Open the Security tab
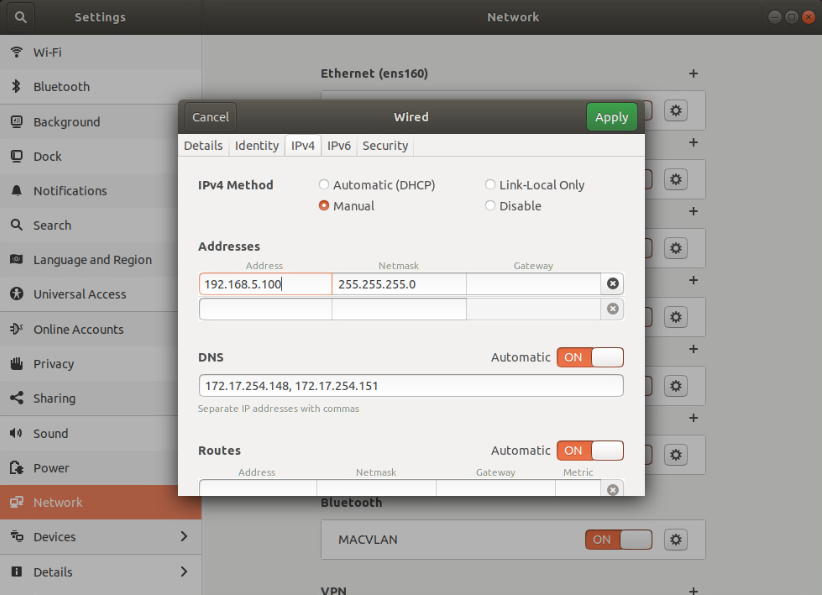 (385, 145)
